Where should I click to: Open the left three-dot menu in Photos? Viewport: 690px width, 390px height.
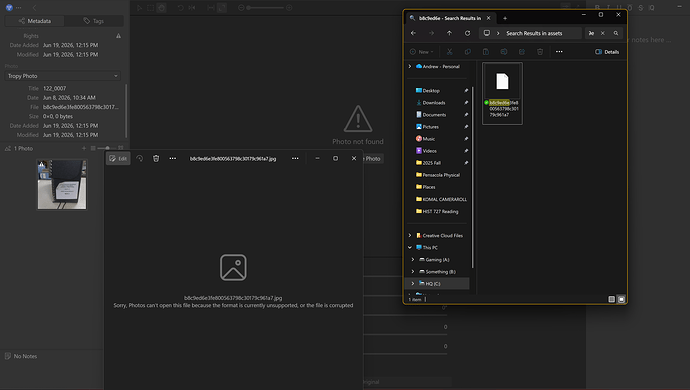point(172,158)
